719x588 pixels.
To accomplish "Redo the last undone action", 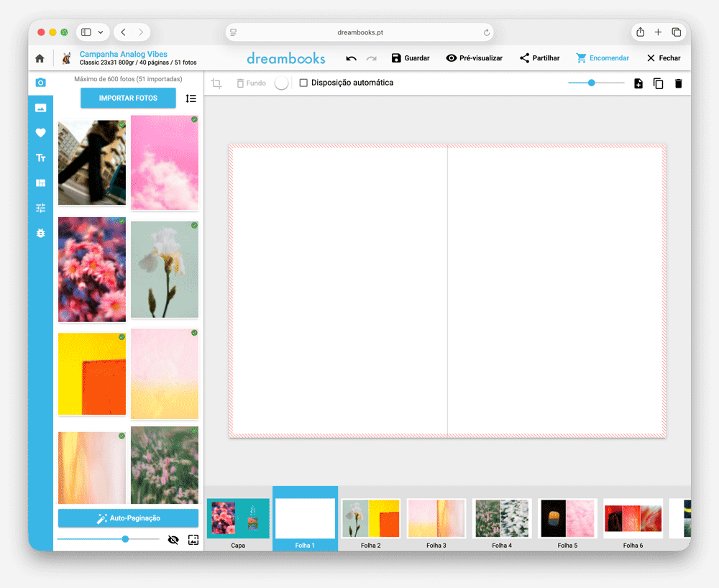I will [372, 58].
